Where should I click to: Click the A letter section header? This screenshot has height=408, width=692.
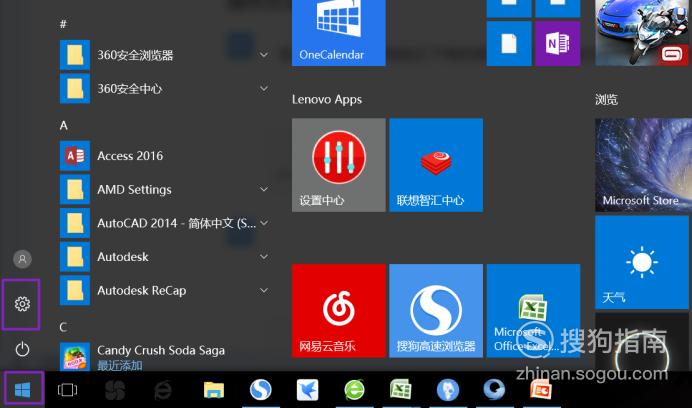(x=64, y=125)
